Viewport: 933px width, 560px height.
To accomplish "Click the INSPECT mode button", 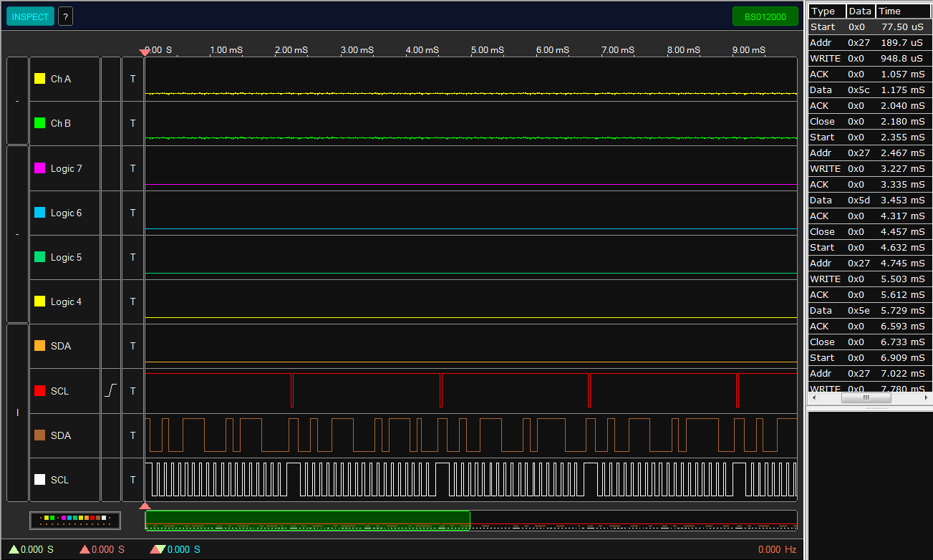I will (x=30, y=16).
